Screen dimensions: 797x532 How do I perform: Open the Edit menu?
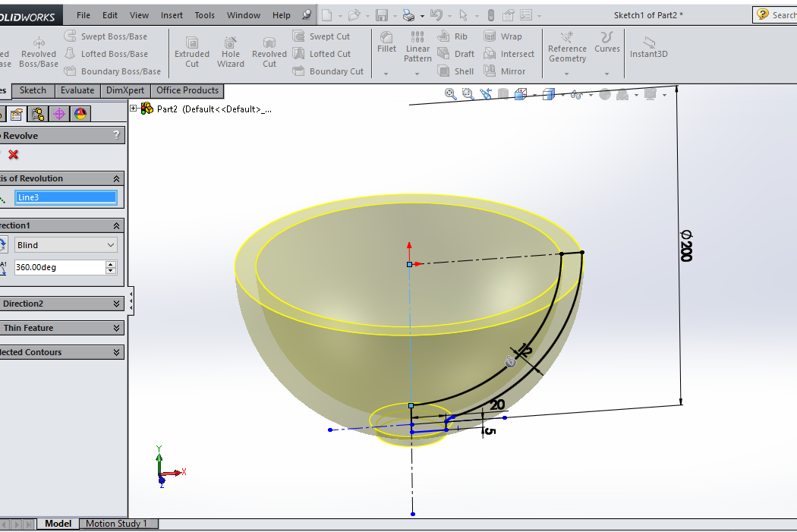tap(110, 15)
